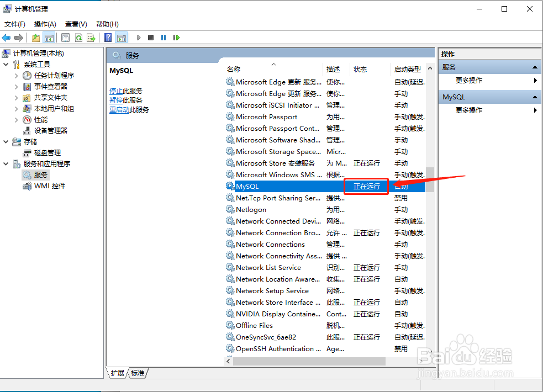The width and height of the screenshot is (543, 392).
Task: Select 磁盘管理 in the tree
Action: [x=48, y=152]
